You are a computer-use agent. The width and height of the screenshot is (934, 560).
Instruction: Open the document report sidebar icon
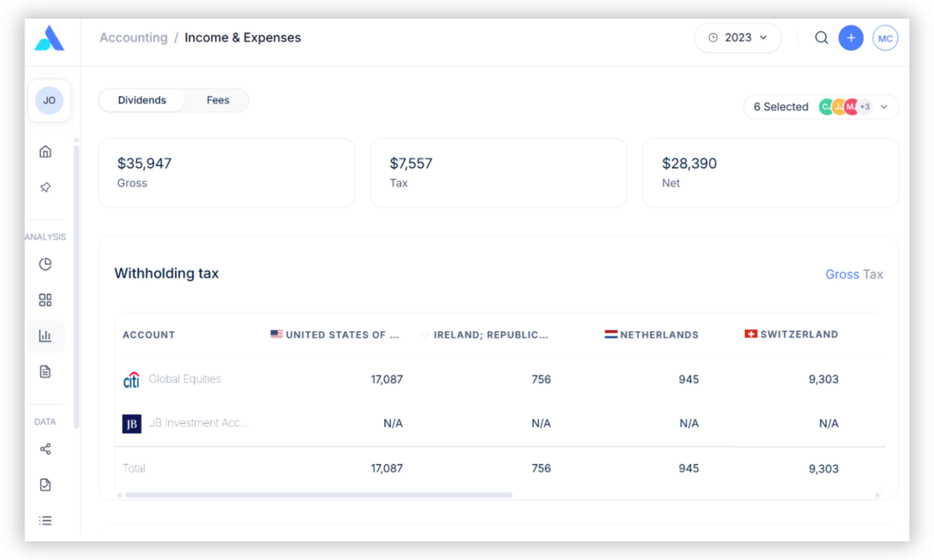[x=45, y=371]
